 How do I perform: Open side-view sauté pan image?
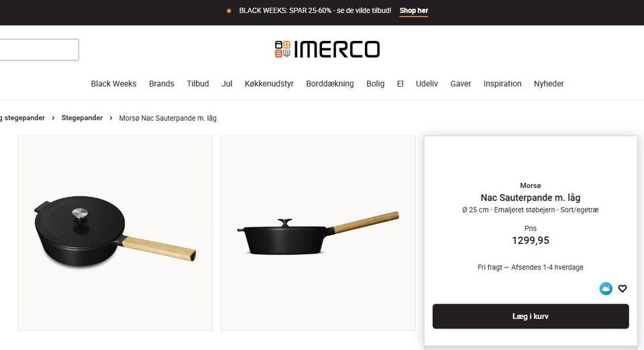[x=318, y=233]
